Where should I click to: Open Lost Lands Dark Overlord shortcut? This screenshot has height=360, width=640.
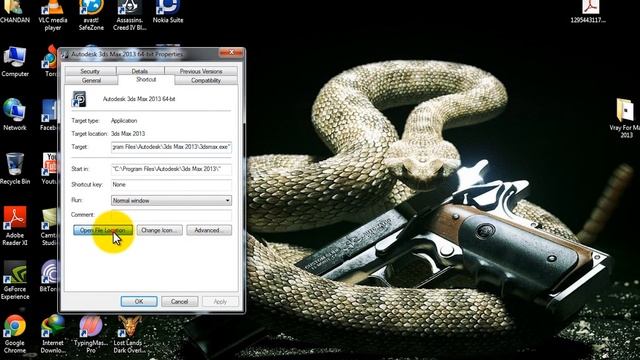(x=128, y=334)
